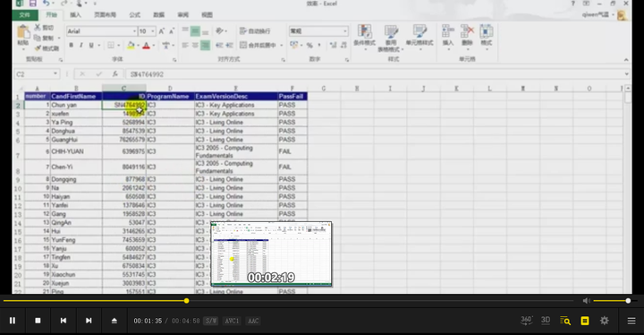Viewport: 644px width, 335px height.
Task: Click the Excel Help question mark icon
Action: click(573, 4)
